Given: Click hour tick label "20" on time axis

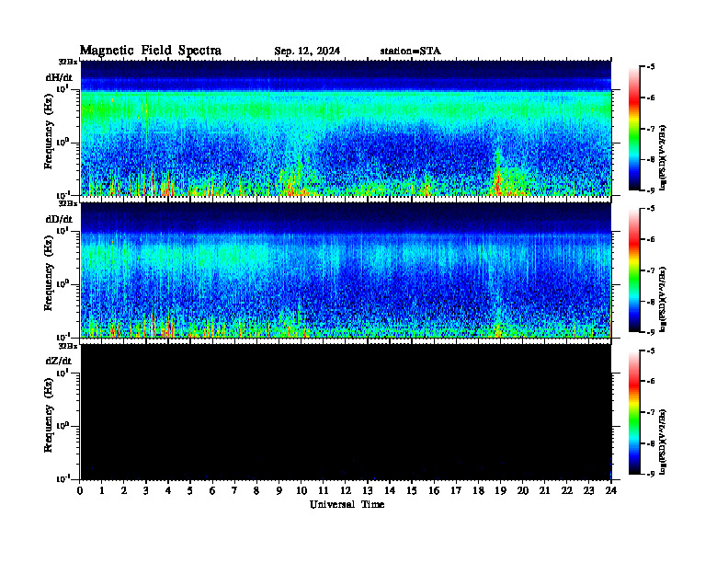Looking at the screenshot, I should click(523, 491).
